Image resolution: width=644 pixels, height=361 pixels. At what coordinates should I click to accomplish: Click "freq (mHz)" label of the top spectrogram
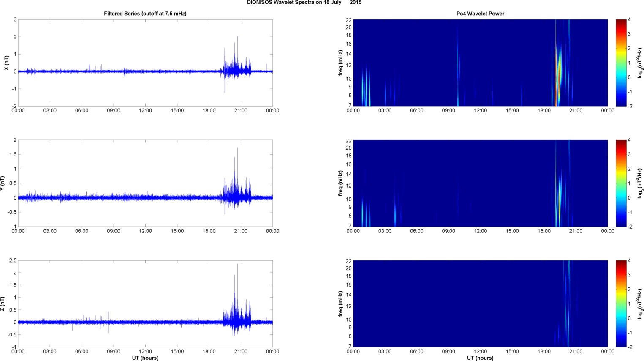point(340,63)
